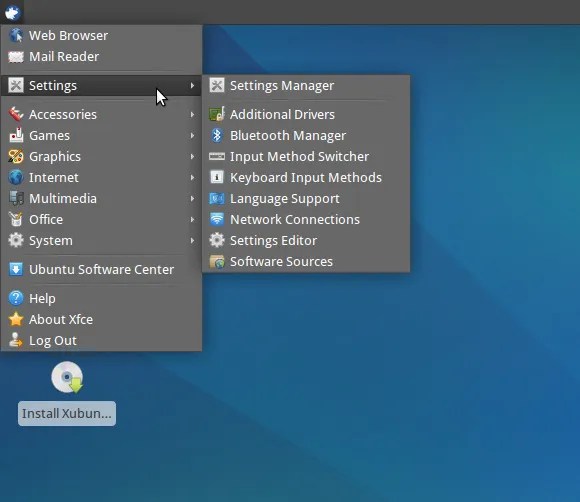
Task: Expand the Internet submenu arrow
Action: point(192,178)
